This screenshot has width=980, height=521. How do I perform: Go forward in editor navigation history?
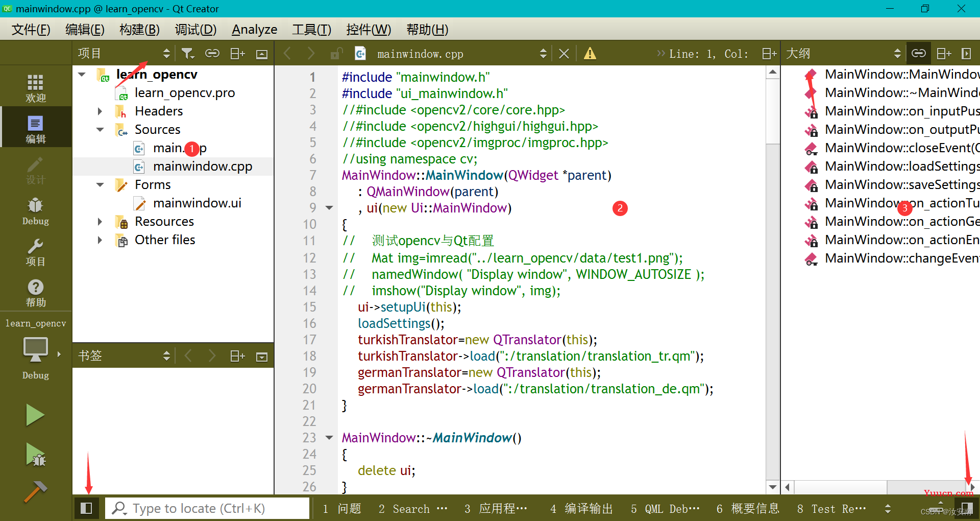(x=311, y=54)
